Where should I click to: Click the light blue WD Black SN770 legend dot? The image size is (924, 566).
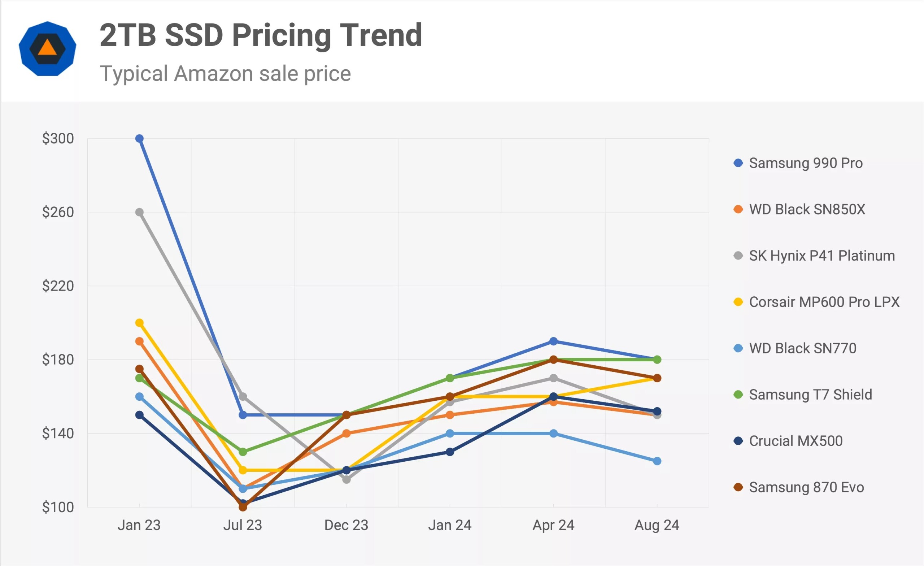(x=738, y=348)
